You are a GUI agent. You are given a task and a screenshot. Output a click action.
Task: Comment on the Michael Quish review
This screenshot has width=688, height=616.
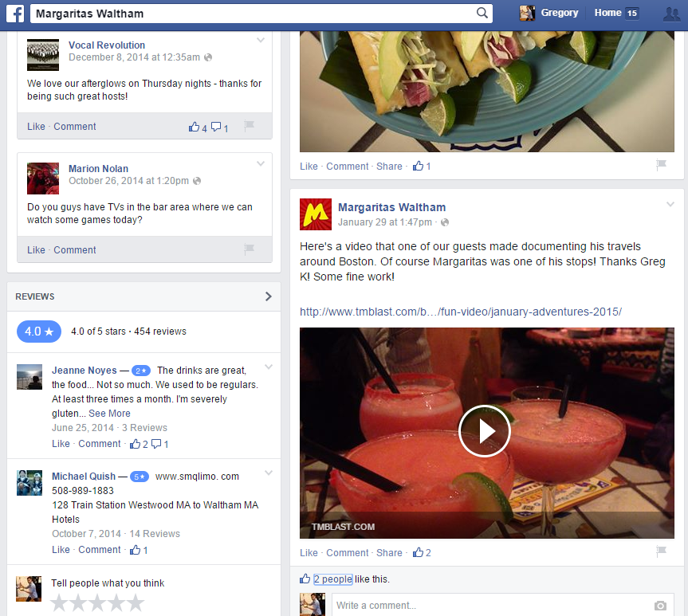[x=99, y=549]
